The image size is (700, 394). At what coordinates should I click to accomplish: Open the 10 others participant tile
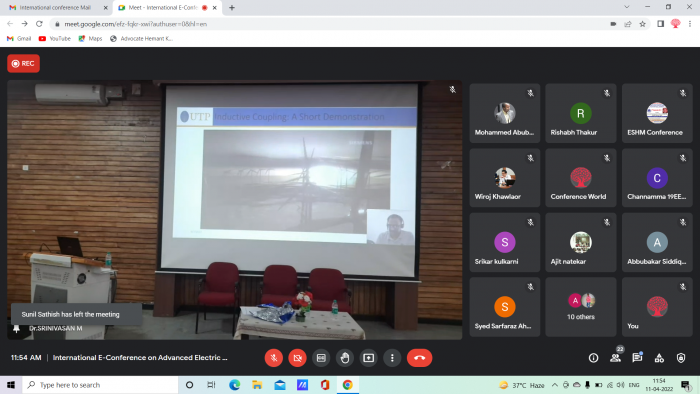[580, 307]
